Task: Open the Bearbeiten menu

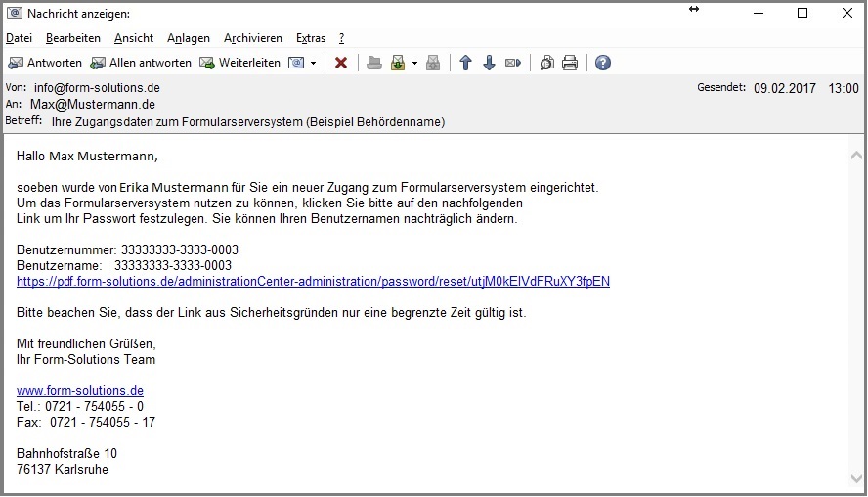Action: coord(73,38)
